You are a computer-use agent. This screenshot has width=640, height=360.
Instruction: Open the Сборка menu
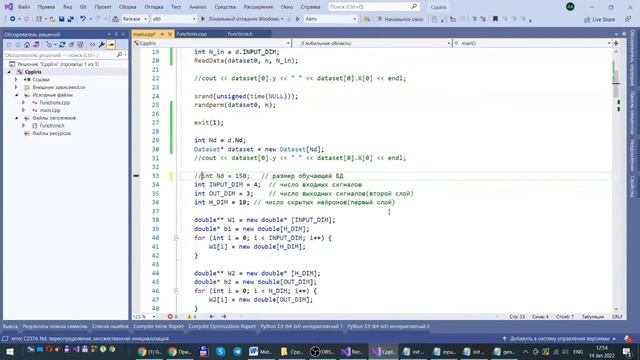(127, 7)
